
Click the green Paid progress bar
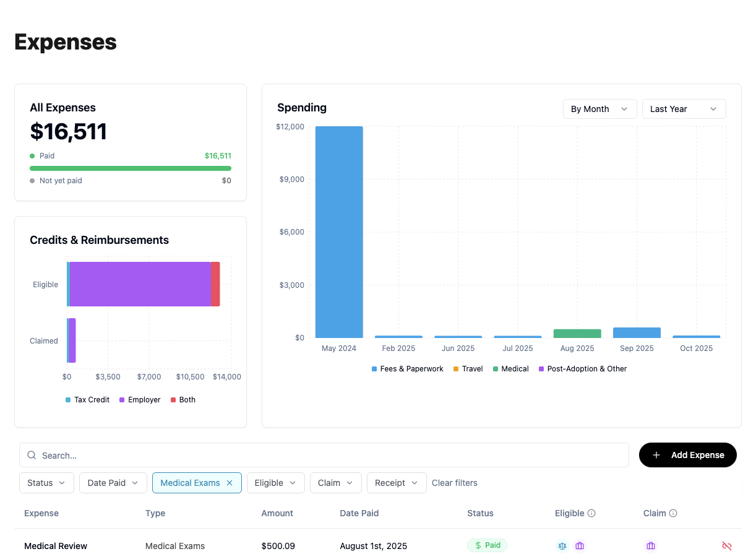131,168
